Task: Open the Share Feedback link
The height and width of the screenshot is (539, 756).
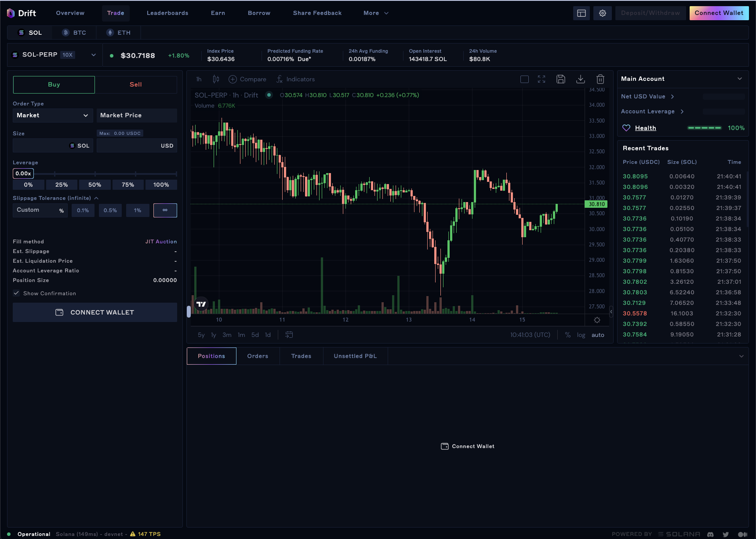Action: 317,13
